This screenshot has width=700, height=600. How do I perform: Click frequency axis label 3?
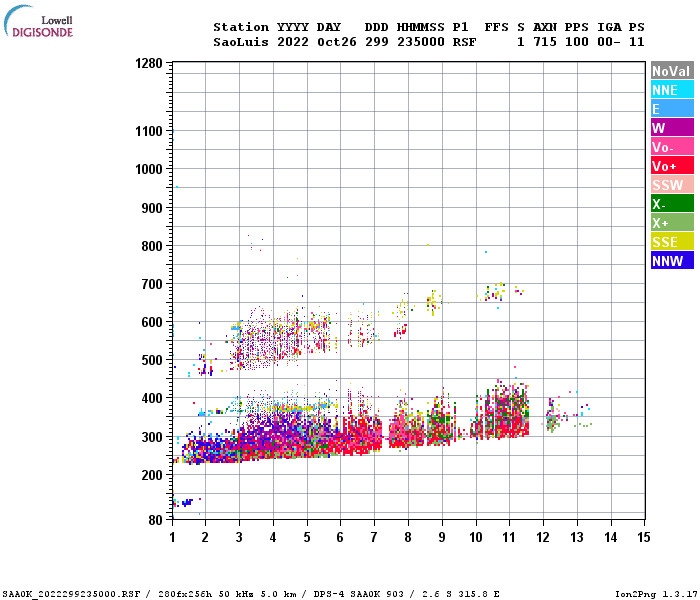[239, 537]
